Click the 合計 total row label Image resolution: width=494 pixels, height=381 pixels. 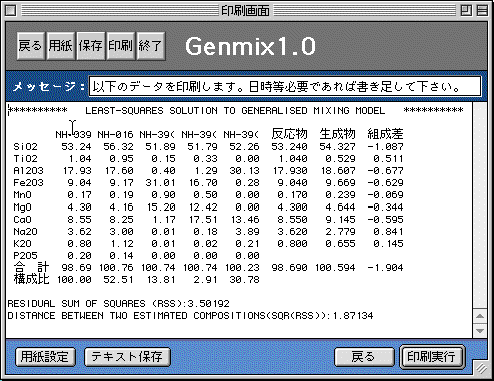tap(31, 267)
